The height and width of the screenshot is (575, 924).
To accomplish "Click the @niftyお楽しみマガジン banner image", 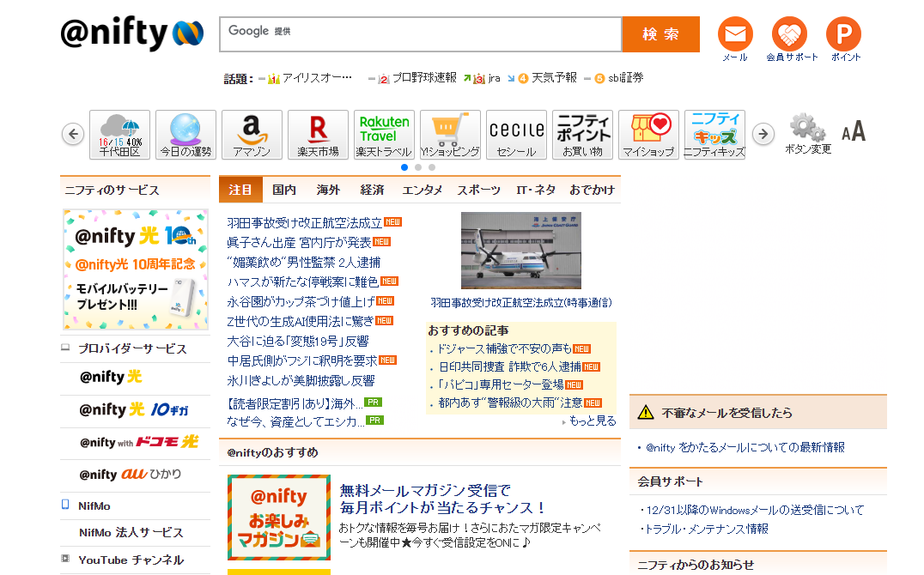I will pos(279,517).
